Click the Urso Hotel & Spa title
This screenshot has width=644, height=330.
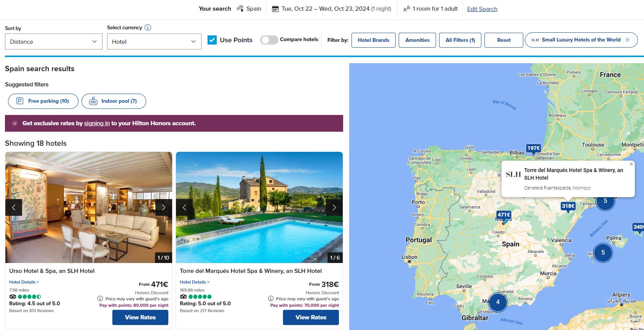[52, 271]
